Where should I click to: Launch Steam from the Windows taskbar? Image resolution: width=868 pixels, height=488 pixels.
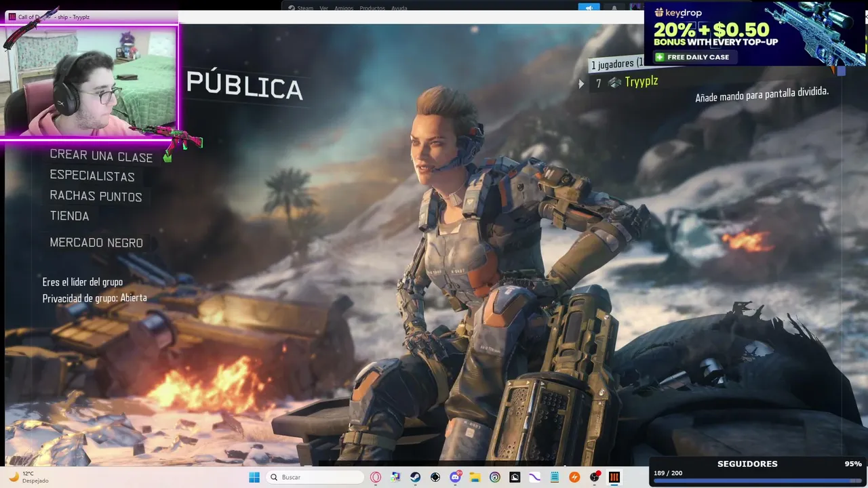(x=416, y=477)
